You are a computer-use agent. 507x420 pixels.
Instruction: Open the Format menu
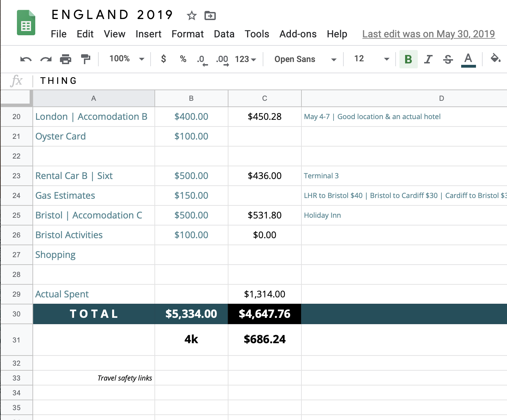coord(188,34)
